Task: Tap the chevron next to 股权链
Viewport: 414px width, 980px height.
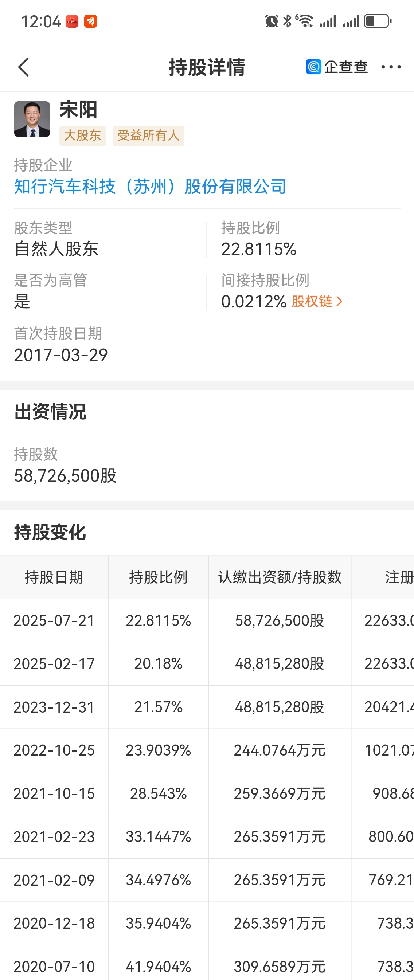Action: pyautogui.click(x=339, y=302)
